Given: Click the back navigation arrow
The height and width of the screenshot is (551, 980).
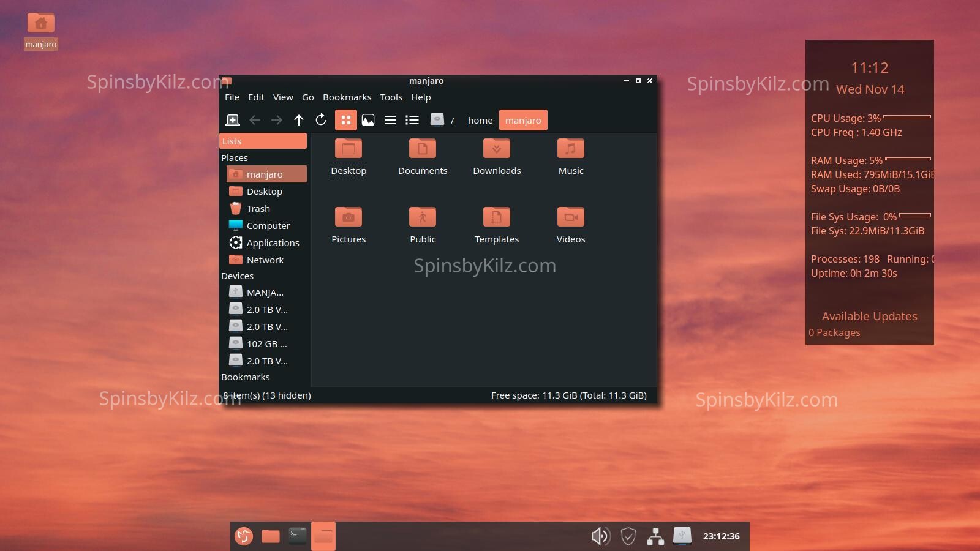Looking at the screenshot, I should 255,120.
